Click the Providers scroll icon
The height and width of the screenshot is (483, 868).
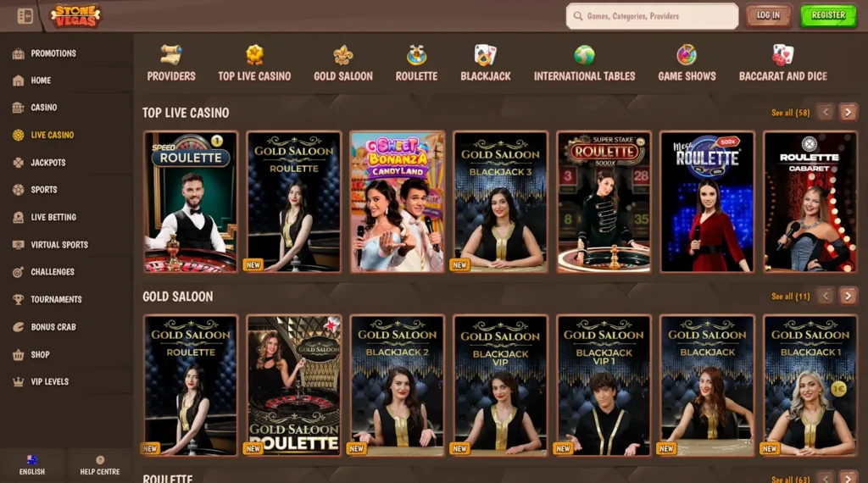coord(171,55)
